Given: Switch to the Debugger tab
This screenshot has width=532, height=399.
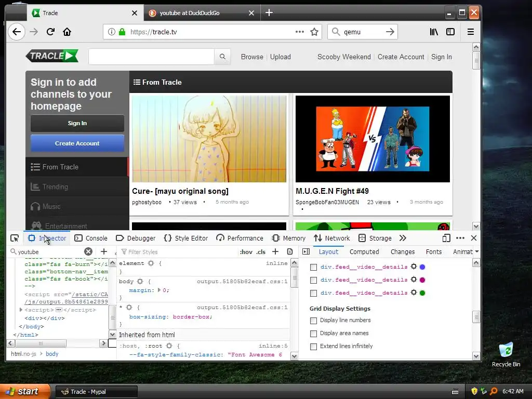Looking at the screenshot, I should 136,238.
